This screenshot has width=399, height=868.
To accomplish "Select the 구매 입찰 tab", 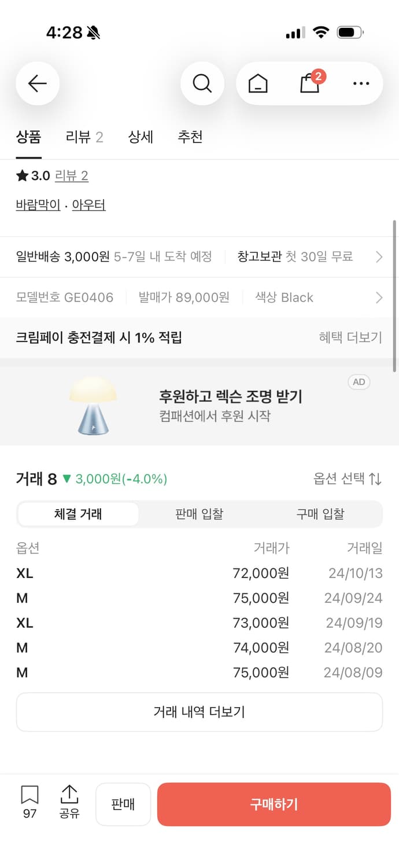I will pos(320,514).
